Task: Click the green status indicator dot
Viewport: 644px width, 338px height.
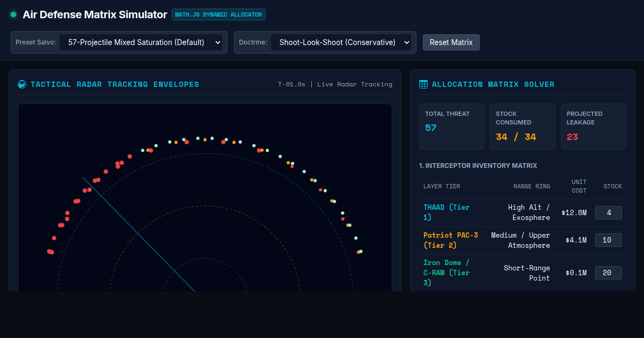Action: point(13,14)
